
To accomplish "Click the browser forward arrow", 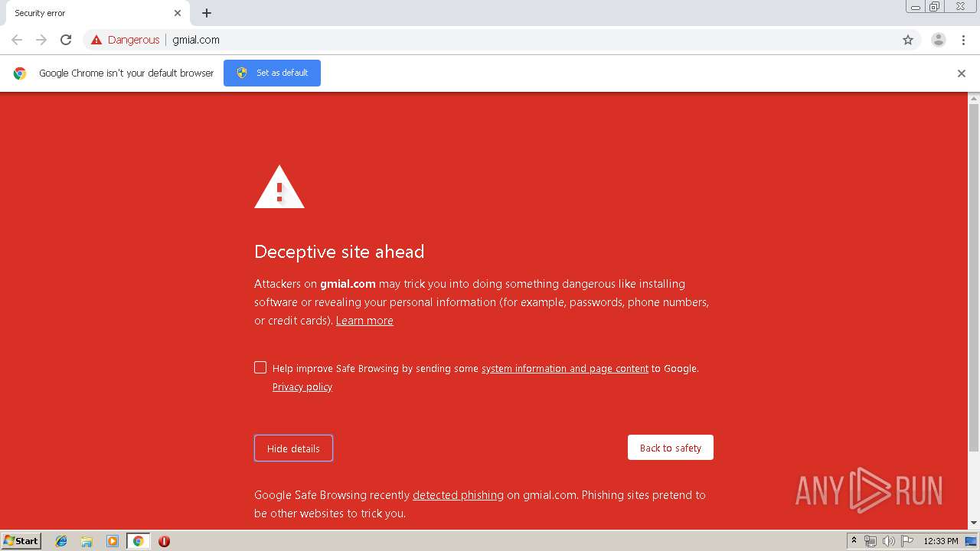I will [x=41, y=40].
